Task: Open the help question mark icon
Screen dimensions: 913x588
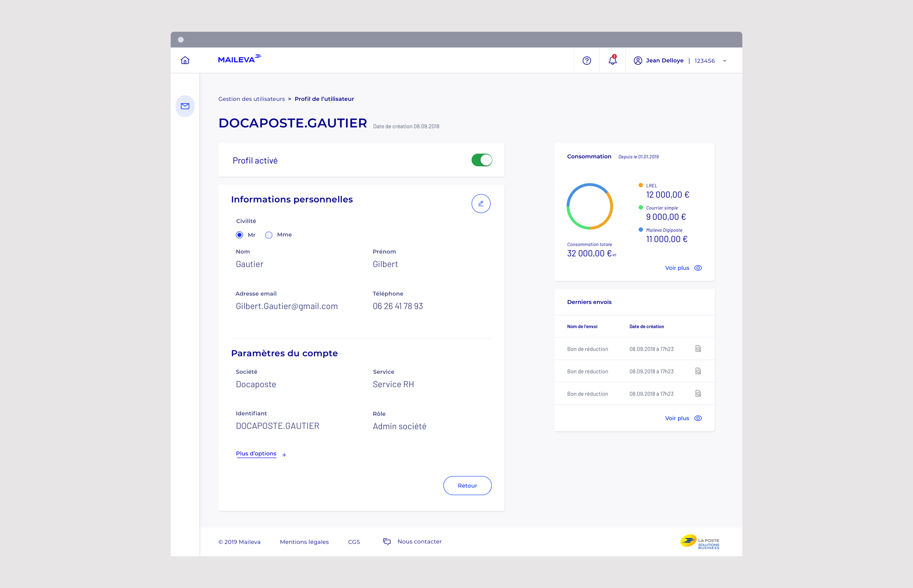Action: [x=587, y=61]
